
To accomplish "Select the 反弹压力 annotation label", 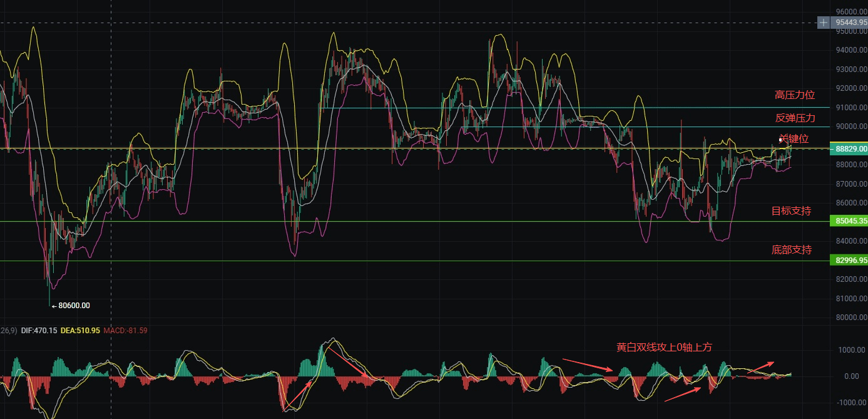I will [x=795, y=118].
